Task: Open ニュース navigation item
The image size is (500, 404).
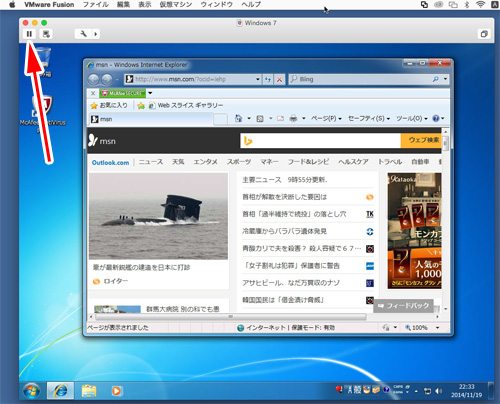Action: [151, 162]
